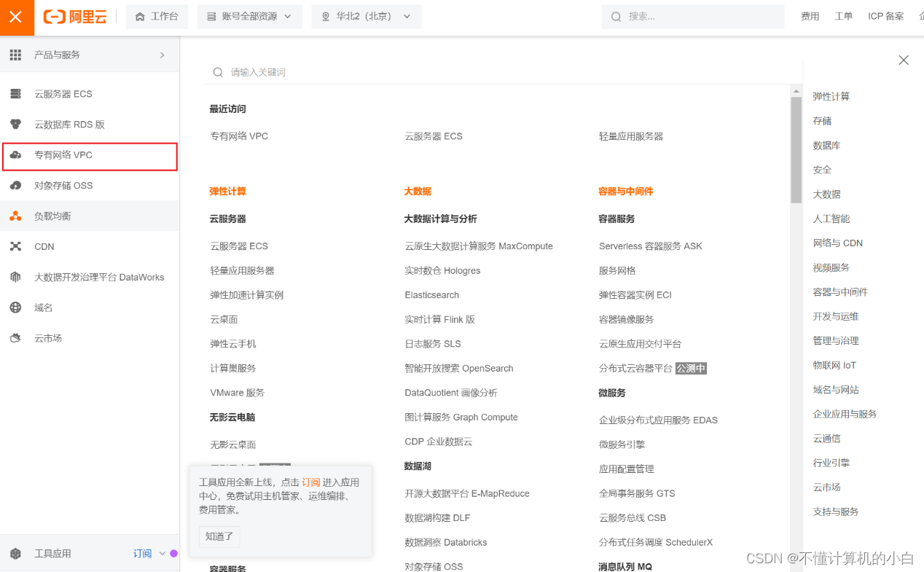Jump to the 支持与服务 category
924x572 pixels.
coord(836,512)
